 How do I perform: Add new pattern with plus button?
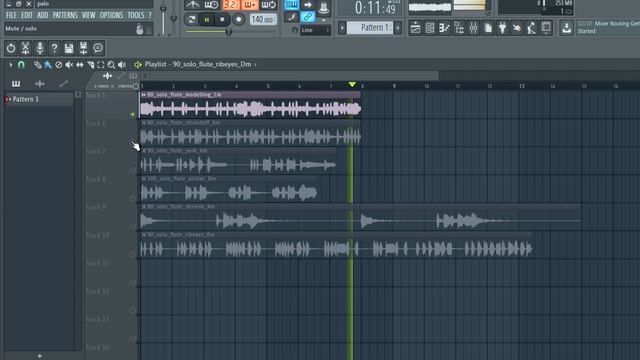(398, 28)
